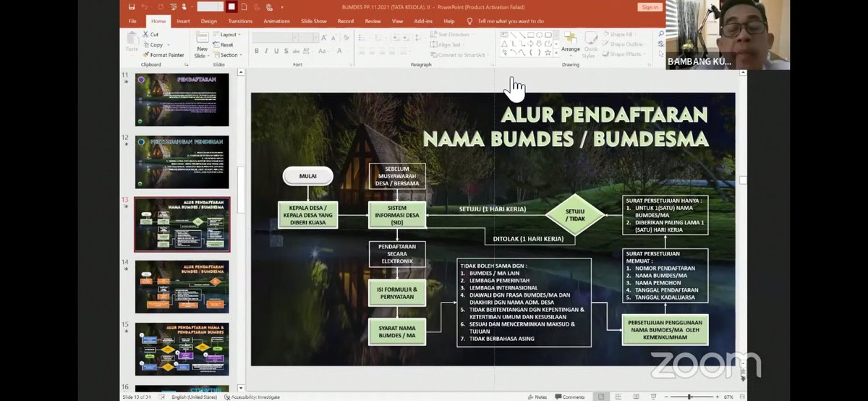
Task: Switch to Slide Sorter view icon
Action: pyautogui.click(x=618, y=397)
